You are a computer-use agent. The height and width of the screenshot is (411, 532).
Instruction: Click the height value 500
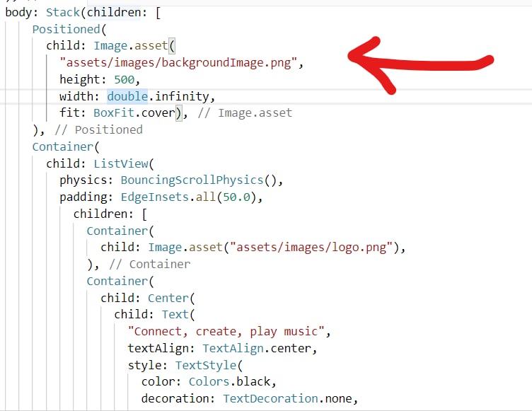point(125,80)
